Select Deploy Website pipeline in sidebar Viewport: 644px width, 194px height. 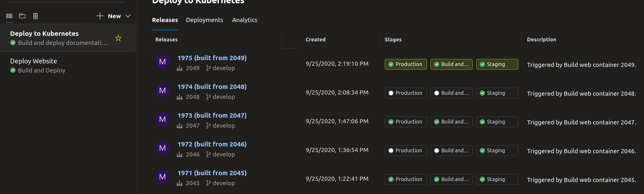click(x=66, y=66)
